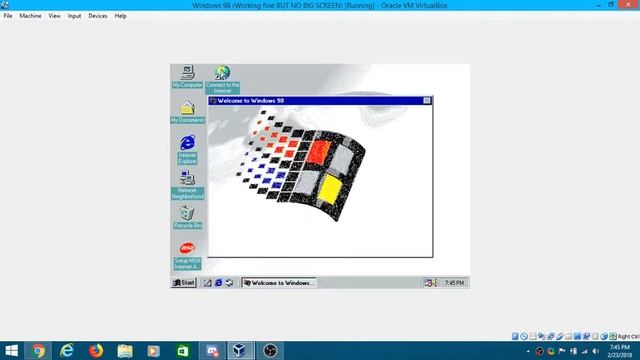Viewport: 640px width, 360px height.
Task: Open the View menu
Action: click(54, 16)
